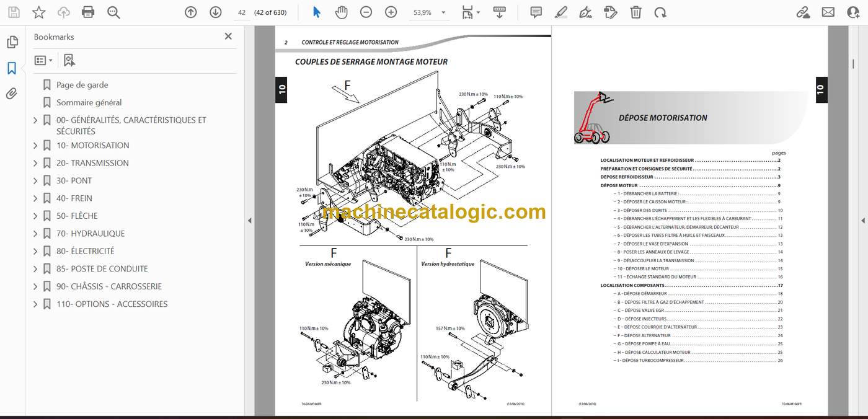Screen dimensions: 868x419
Task: Print the document using the printer icon
Action: pyautogui.click(x=88, y=12)
